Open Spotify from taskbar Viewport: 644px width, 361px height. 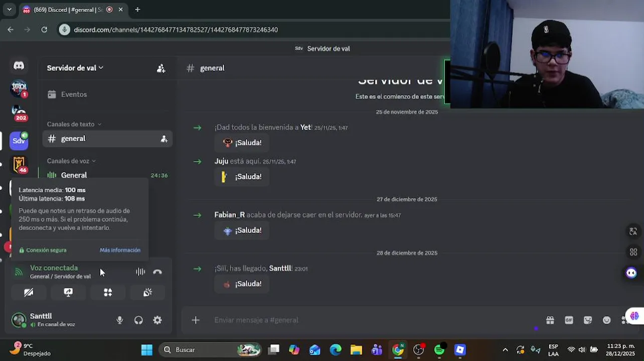tap(439, 350)
